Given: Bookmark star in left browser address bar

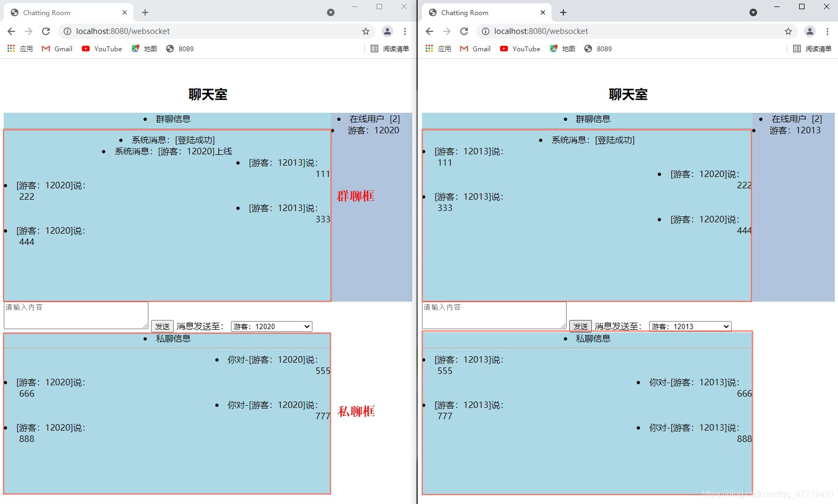Looking at the screenshot, I should (366, 31).
